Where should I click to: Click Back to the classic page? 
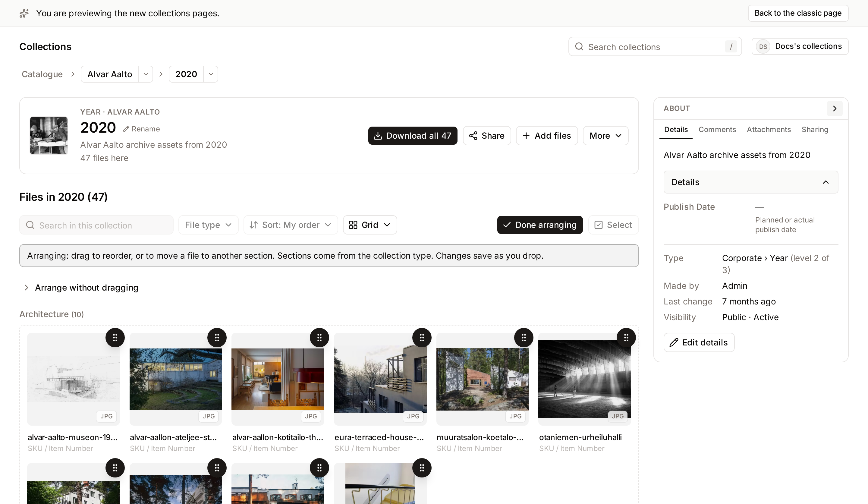pos(798,13)
